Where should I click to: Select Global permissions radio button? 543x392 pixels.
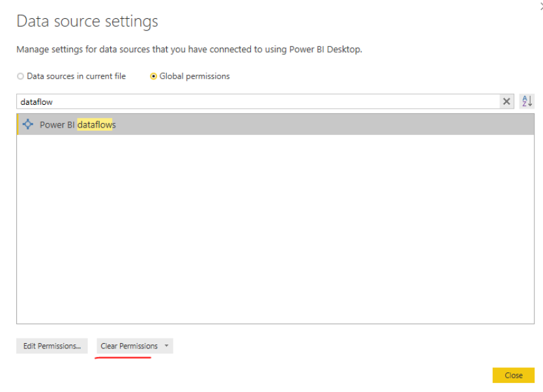coord(153,76)
